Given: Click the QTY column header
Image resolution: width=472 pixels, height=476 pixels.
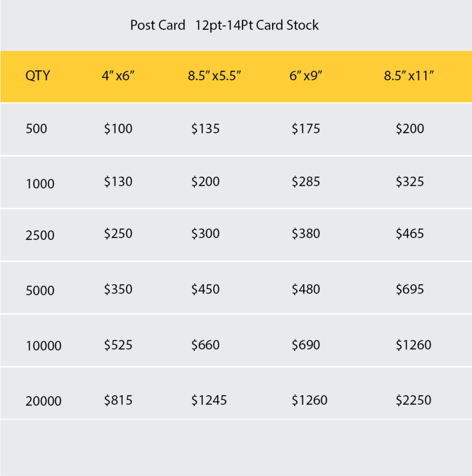Looking at the screenshot, I should tap(38, 75).
